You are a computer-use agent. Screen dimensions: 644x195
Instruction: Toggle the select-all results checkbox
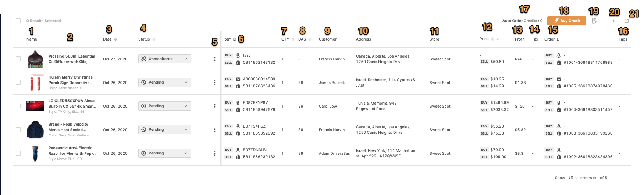coord(18,21)
